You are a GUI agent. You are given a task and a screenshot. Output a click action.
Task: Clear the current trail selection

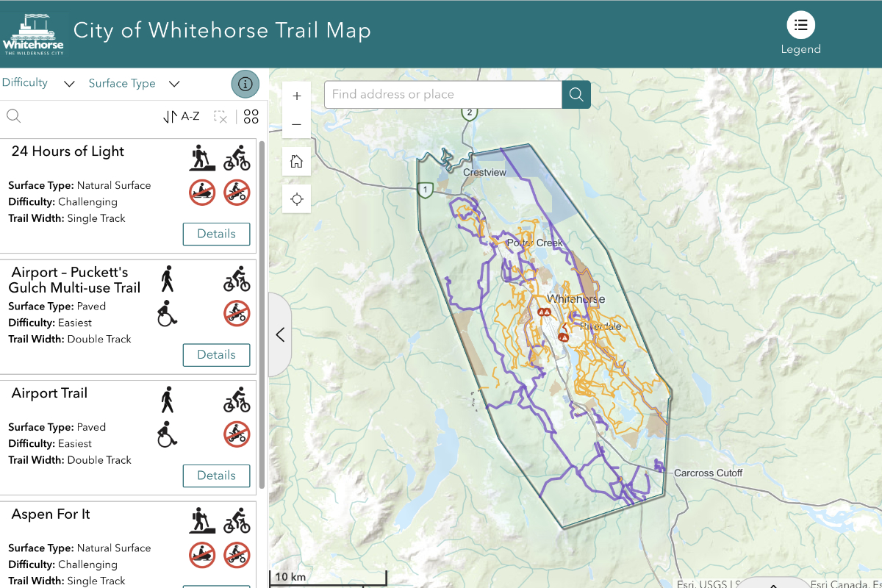click(219, 115)
